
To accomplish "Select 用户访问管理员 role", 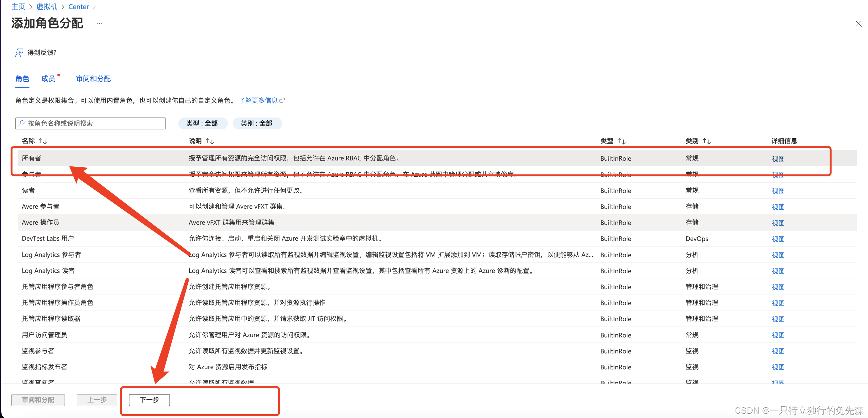I will pyautogui.click(x=437, y=335).
